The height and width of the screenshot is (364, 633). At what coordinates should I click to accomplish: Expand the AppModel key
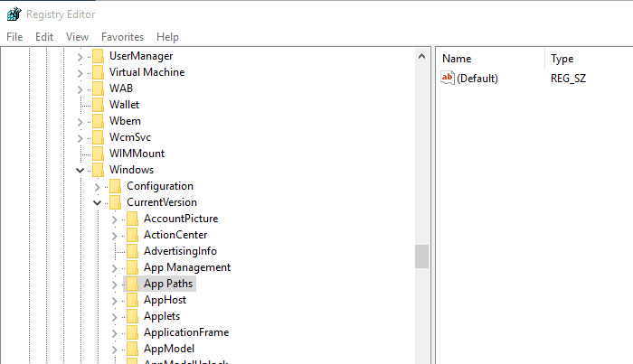coord(115,350)
